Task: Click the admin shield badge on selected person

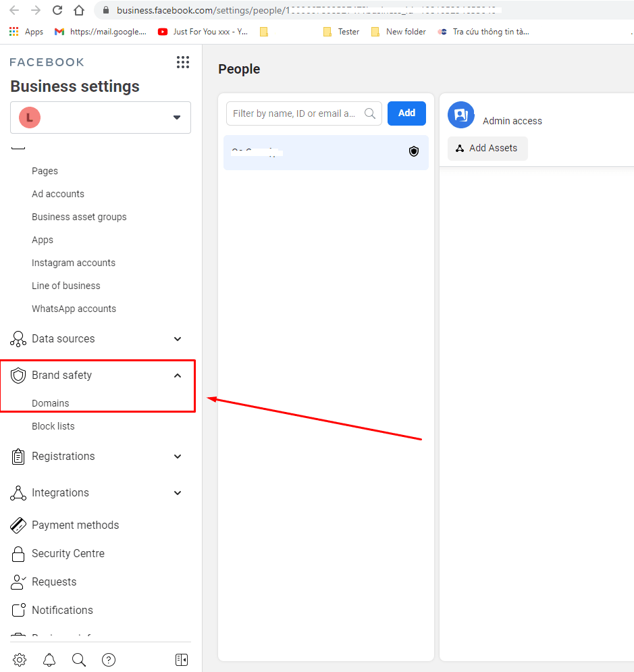Action: (x=414, y=151)
